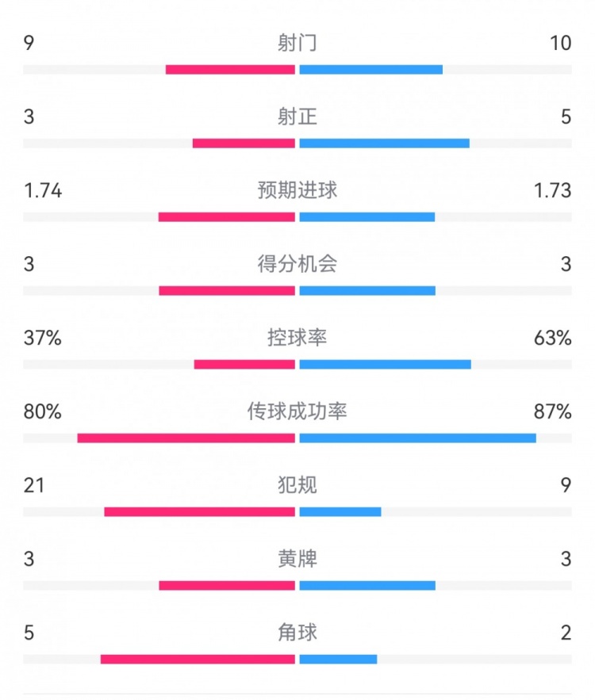Click the 预期进球 label
The width and height of the screenshot is (595, 700).
297,190
